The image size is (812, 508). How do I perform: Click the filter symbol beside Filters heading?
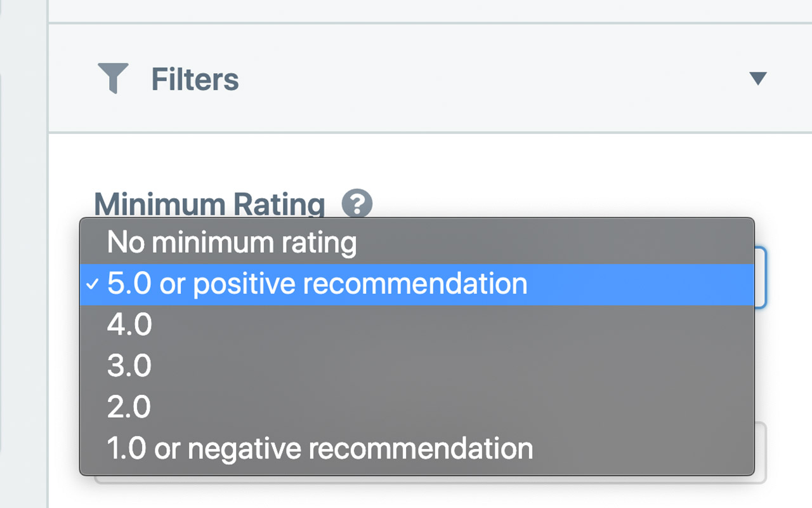pyautogui.click(x=113, y=78)
